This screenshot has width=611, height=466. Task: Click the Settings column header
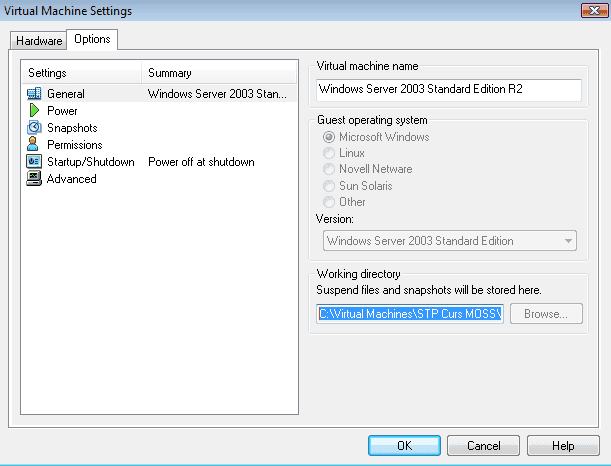pos(81,73)
